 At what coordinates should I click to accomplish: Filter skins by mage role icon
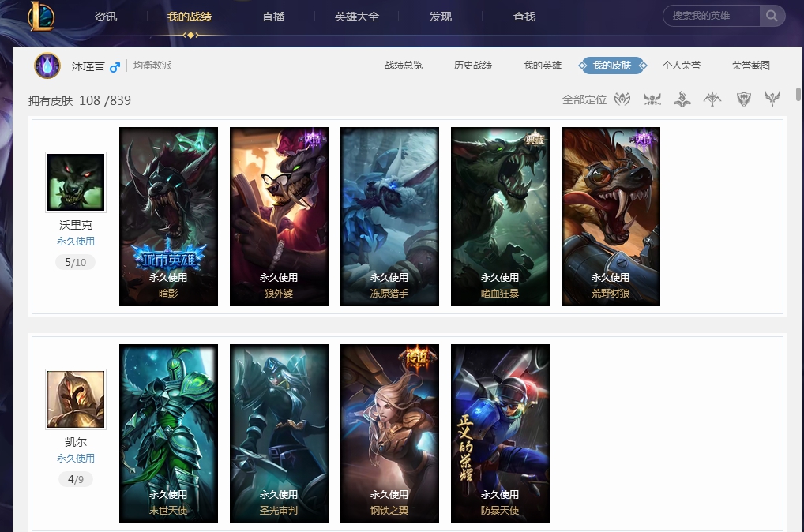pyautogui.click(x=682, y=99)
